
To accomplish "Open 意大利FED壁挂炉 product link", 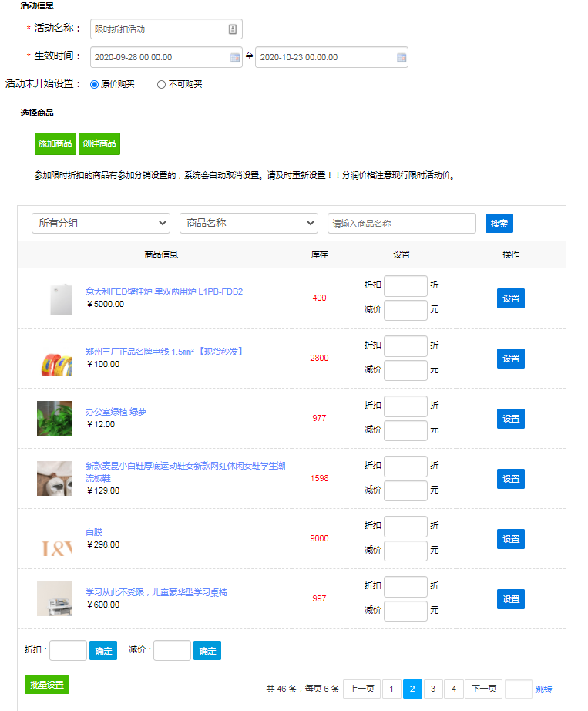I will 164,291.
